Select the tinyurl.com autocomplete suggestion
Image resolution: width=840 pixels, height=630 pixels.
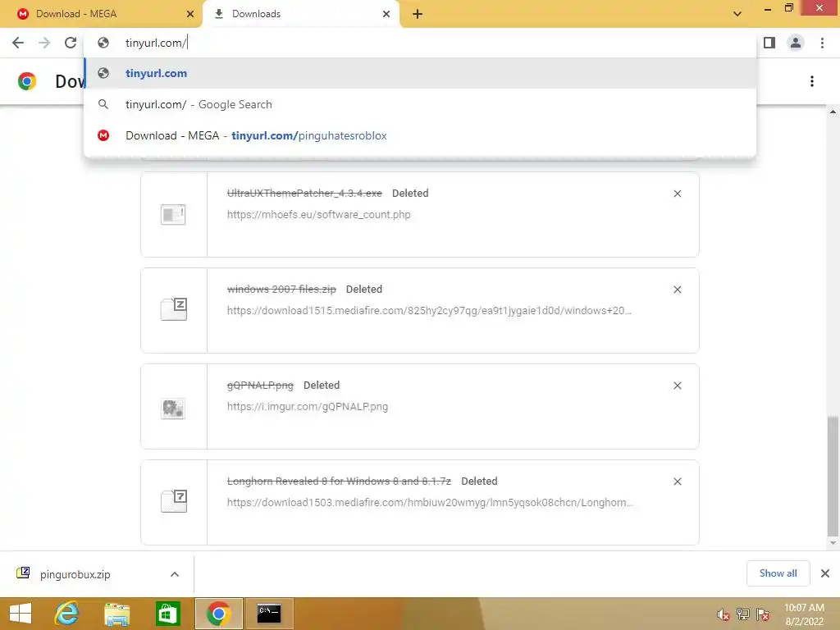pyautogui.click(x=420, y=73)
